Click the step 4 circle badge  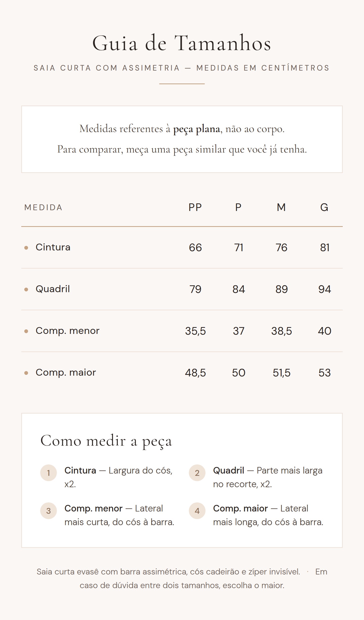pos(197,510)
